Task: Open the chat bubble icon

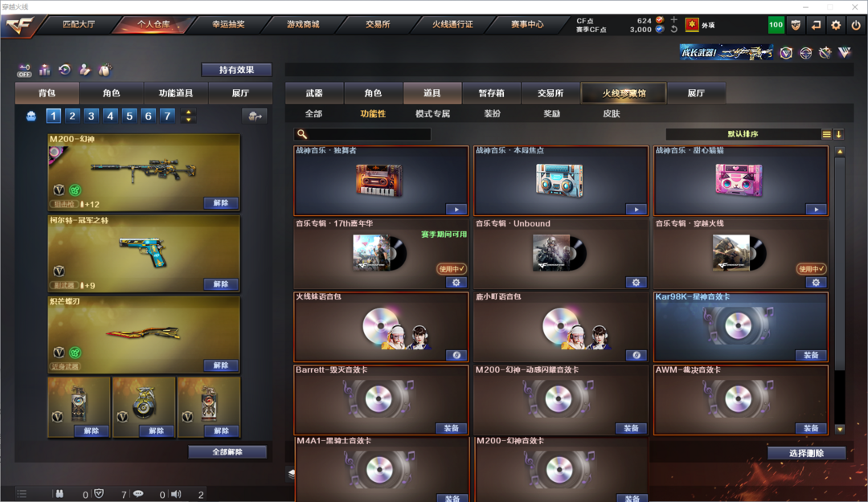Action: pyautogui.click(x=138, y=494)
